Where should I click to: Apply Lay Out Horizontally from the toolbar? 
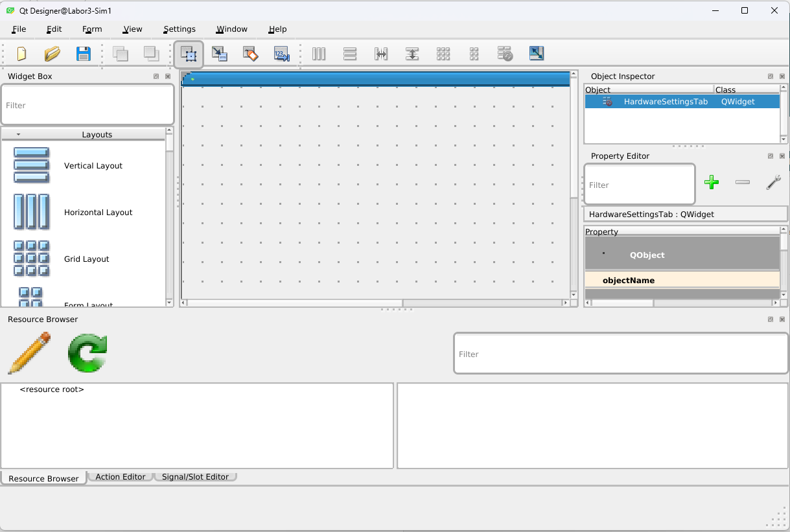click(319, 54)
